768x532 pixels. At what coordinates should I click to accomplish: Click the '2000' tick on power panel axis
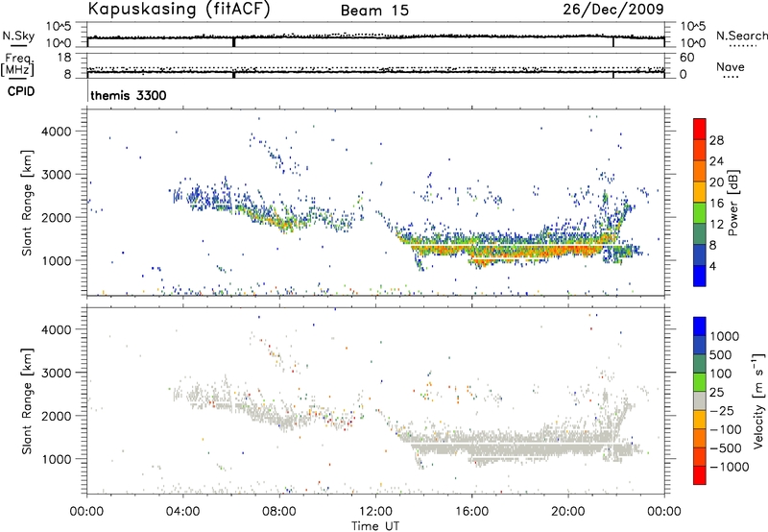57,217
